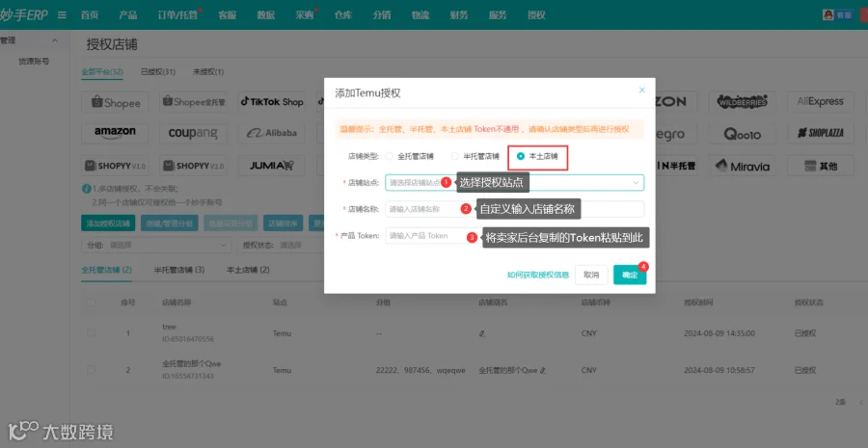Click the coupang platform tile
The image size is (868, 448).
(193, 133)
